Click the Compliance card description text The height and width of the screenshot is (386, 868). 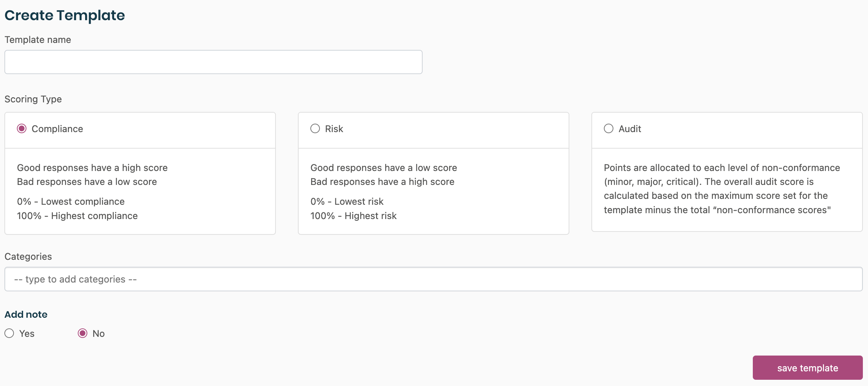[x=92, y=191]
